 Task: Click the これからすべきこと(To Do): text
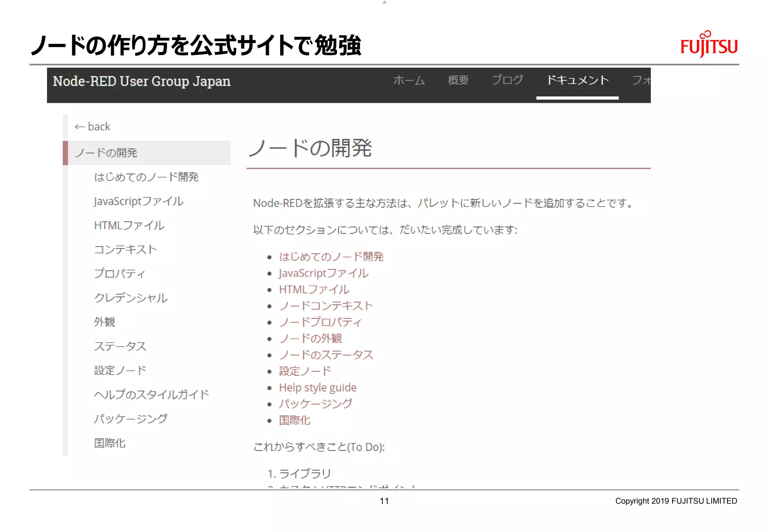(319, 447)
